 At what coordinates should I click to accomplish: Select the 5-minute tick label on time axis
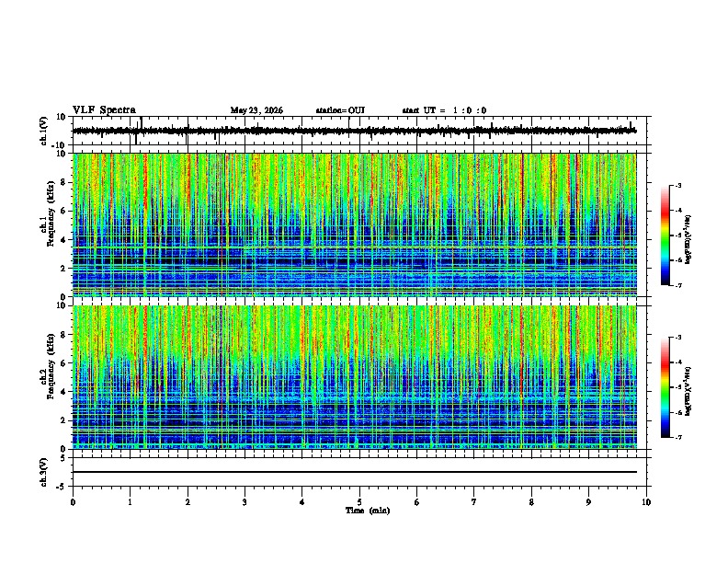point(359,502)
